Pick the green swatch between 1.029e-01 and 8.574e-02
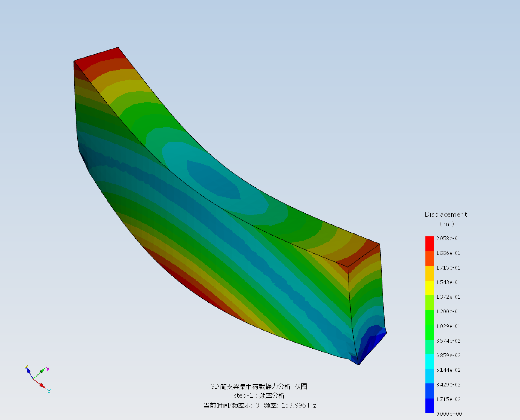Image resolution: width=520 pixels, height=420 pixels. click(430, 332)
